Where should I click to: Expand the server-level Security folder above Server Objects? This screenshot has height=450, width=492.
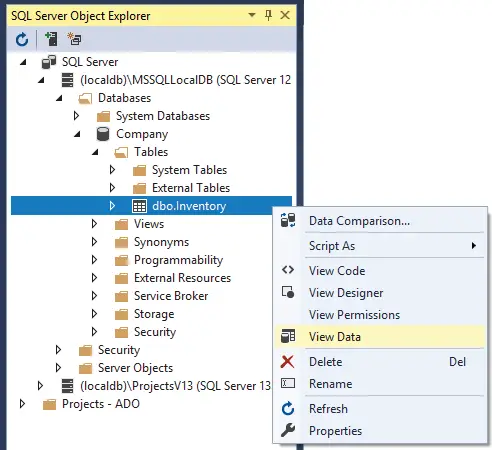58,350
